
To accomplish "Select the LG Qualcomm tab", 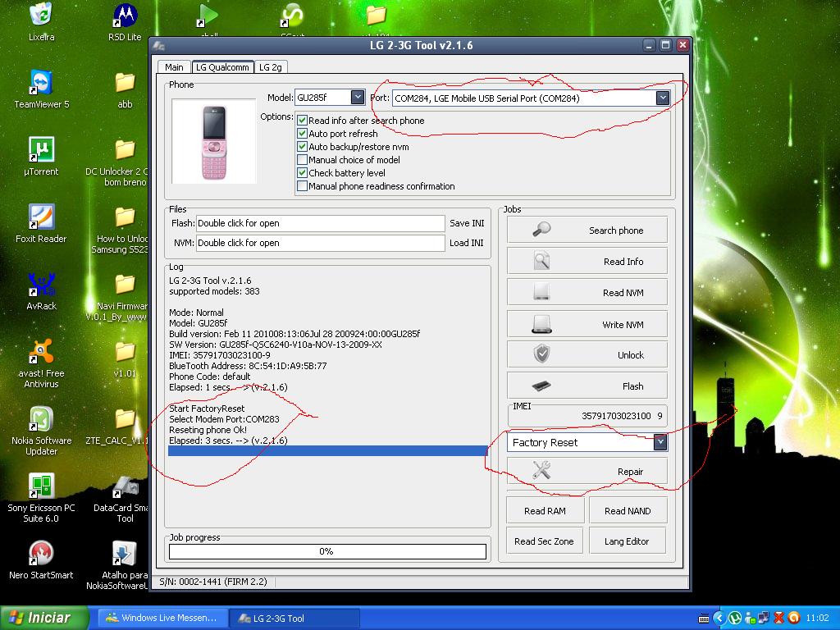I will (x=222, y=67).
